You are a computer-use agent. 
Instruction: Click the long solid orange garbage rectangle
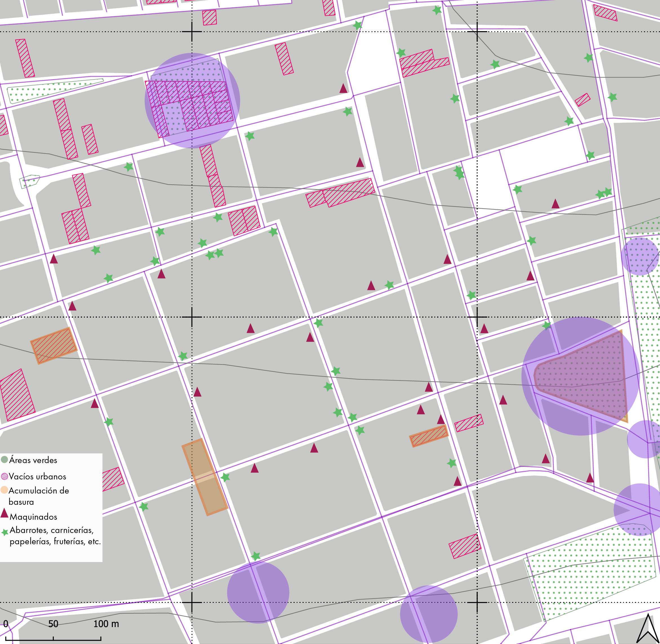point(205,477)
